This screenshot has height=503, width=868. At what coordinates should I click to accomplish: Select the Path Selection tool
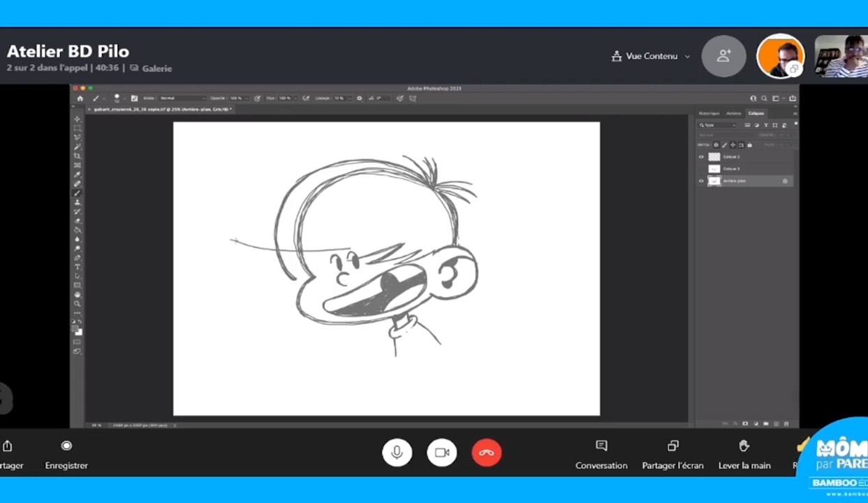(x=78, y=276)
